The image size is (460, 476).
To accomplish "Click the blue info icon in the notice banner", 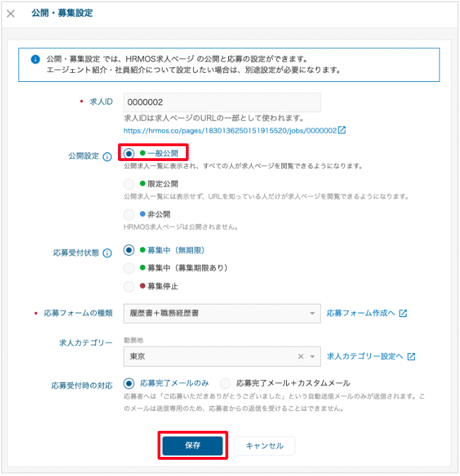I will click(x=35, y=59).
